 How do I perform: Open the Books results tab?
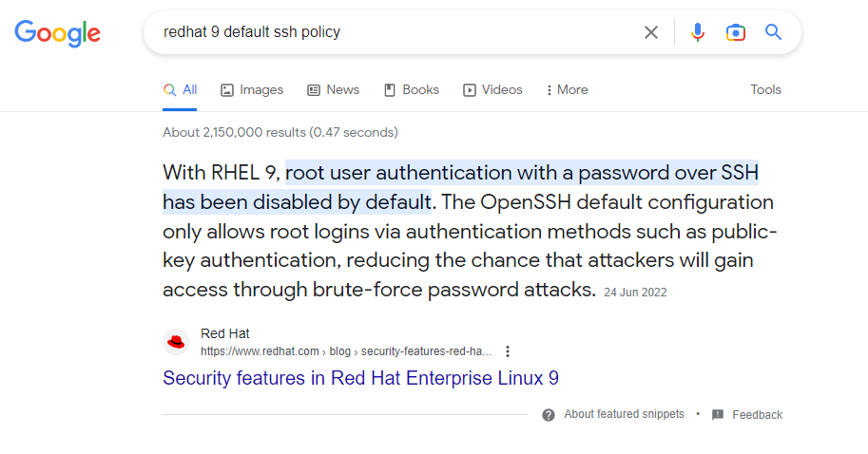412,89
